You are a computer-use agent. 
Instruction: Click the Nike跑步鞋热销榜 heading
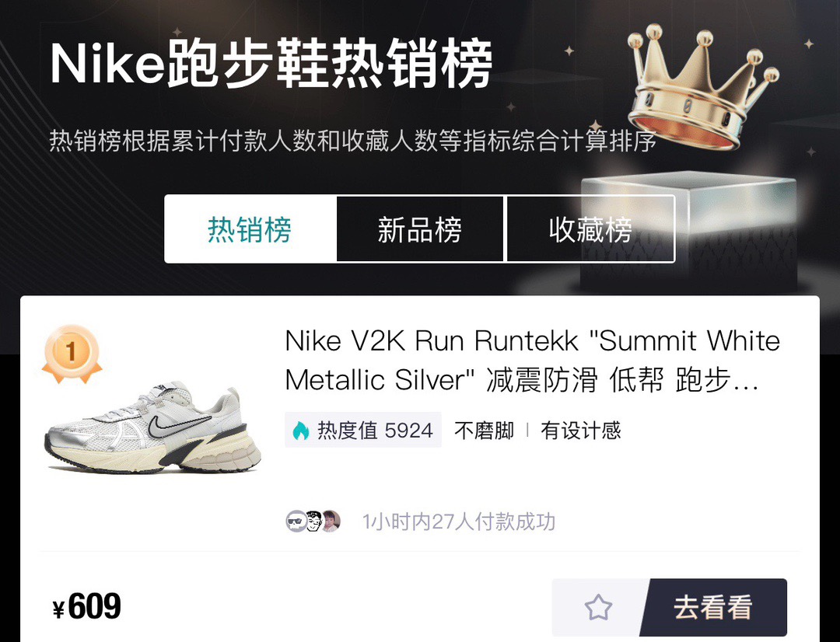271,63
